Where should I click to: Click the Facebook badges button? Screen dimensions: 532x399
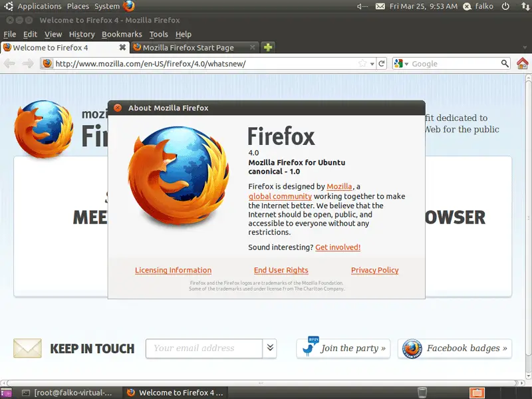tap(455, 348)
